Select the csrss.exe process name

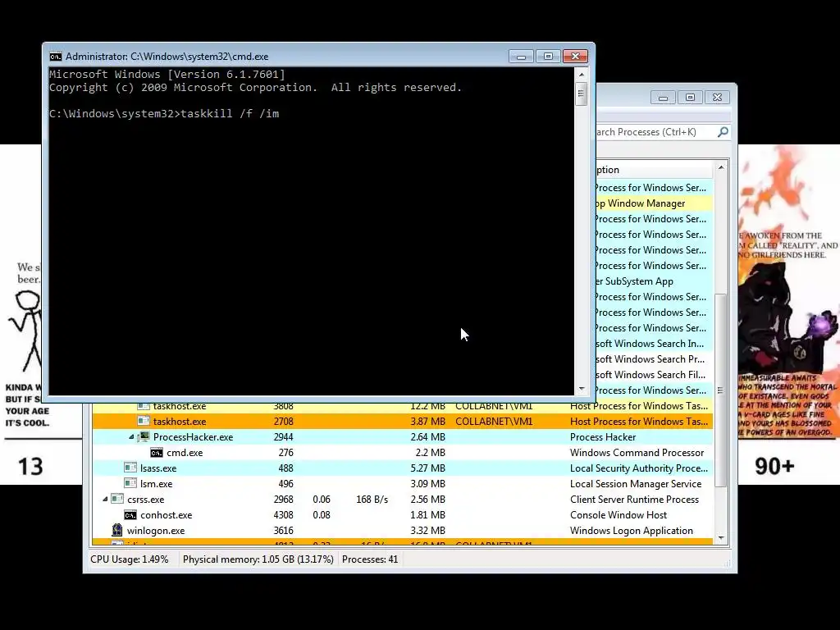tap(146, 500)
